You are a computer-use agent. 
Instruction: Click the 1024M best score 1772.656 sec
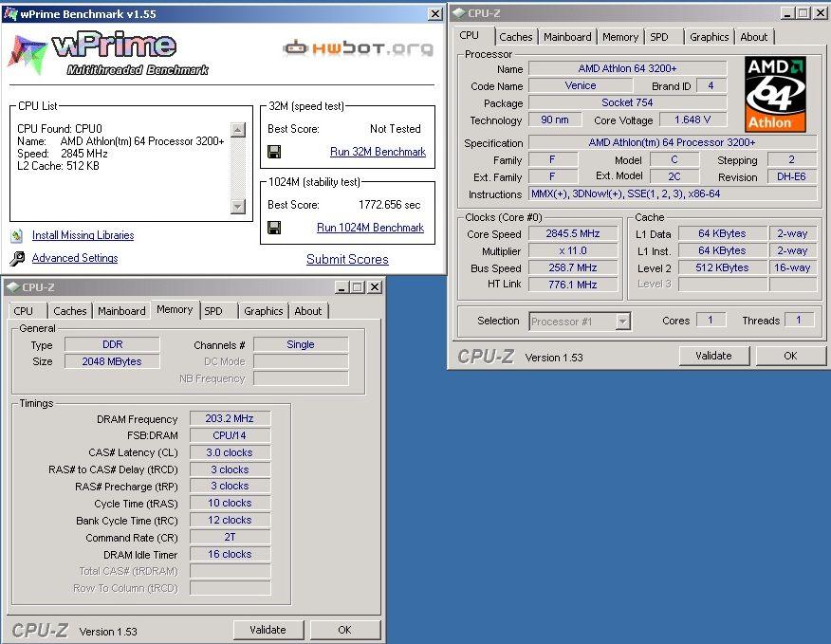pos(390,205)
